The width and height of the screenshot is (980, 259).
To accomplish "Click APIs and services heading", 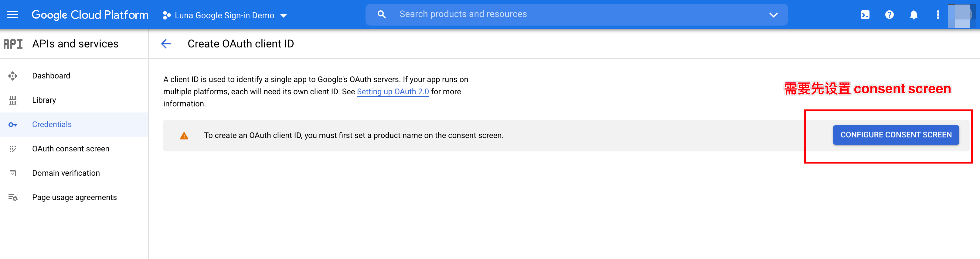I will pyautogui.click(x=75, y=44).
